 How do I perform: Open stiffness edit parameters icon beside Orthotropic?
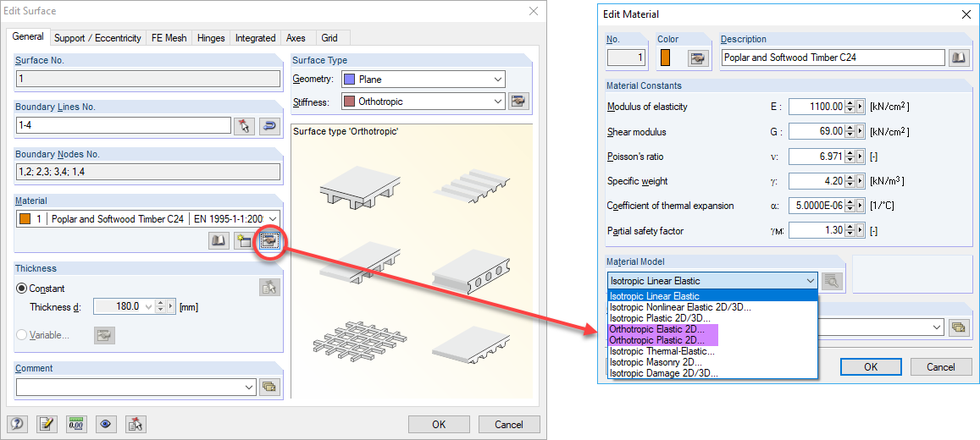518,101
